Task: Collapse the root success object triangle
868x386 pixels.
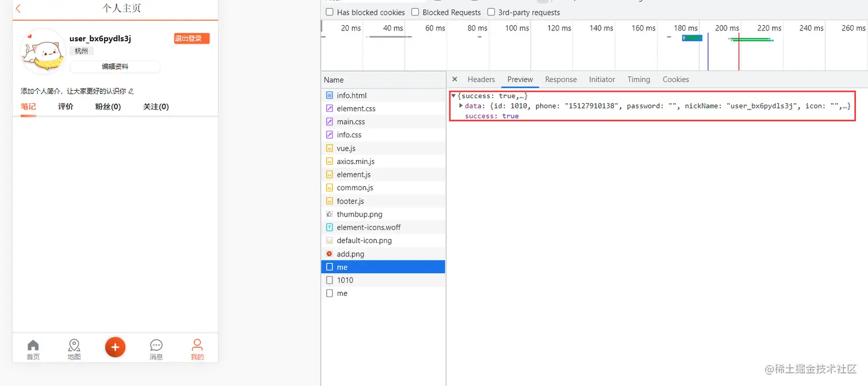Action: pyautogui.click(x=454, y=96)
